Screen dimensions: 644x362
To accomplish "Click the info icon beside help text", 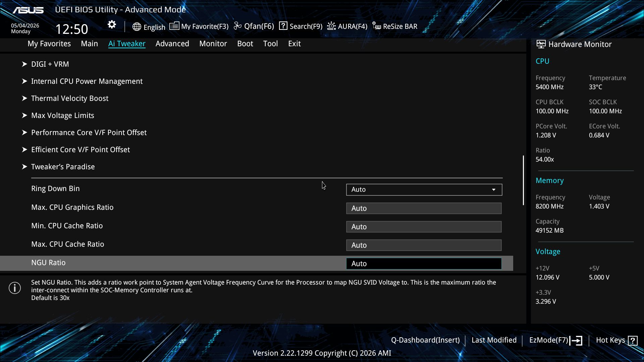I will [x=15, y=288].
